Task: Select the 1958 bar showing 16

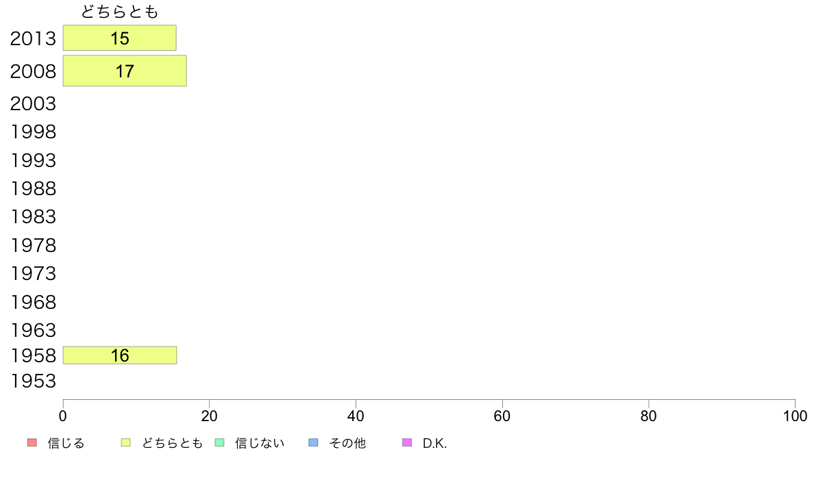Action: (x=120, y=355)
